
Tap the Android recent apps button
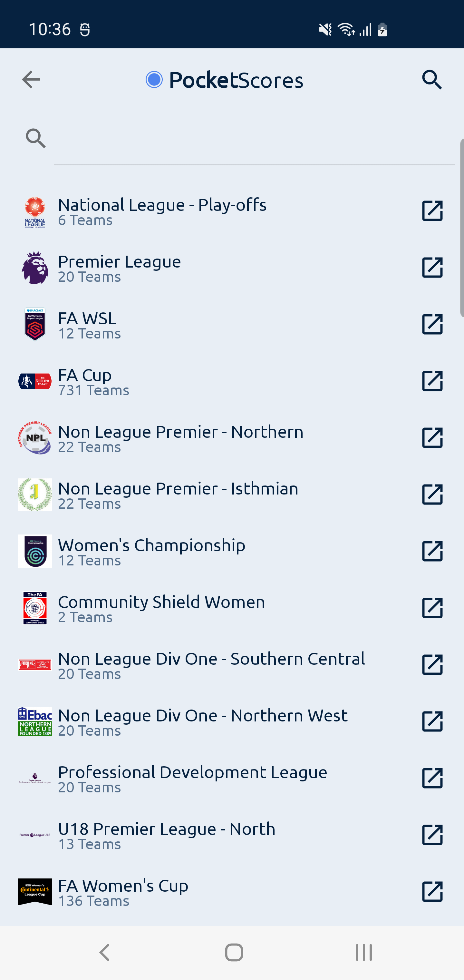(x=363, y=953)
